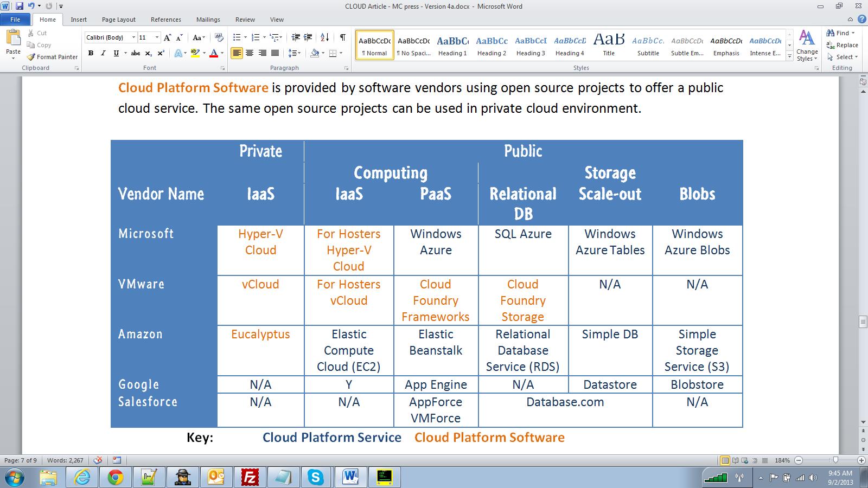The image size is (868, 488).
Task: Open the Numbering list dropdown arrow
Action: click(x=264, y=37)
